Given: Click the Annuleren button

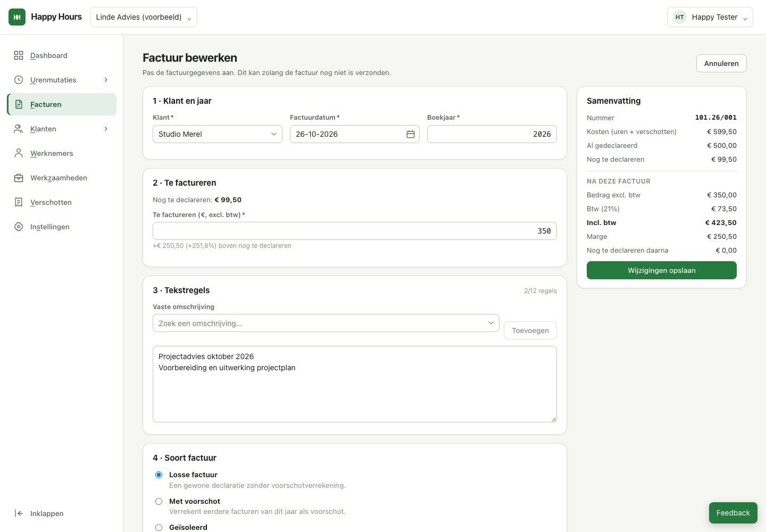Looking at the screenshot, I should (x=721, y=63).
